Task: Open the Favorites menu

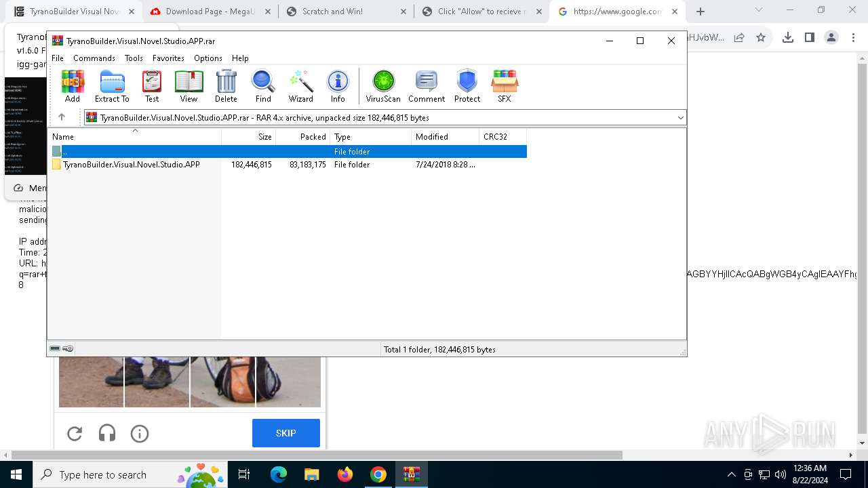Action: (x=168, y=58)
